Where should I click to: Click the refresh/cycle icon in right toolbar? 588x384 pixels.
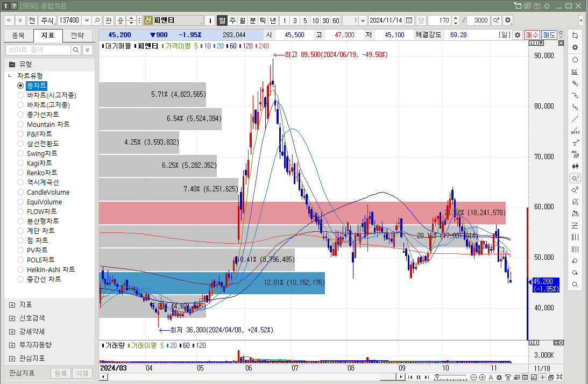point(575,35)
